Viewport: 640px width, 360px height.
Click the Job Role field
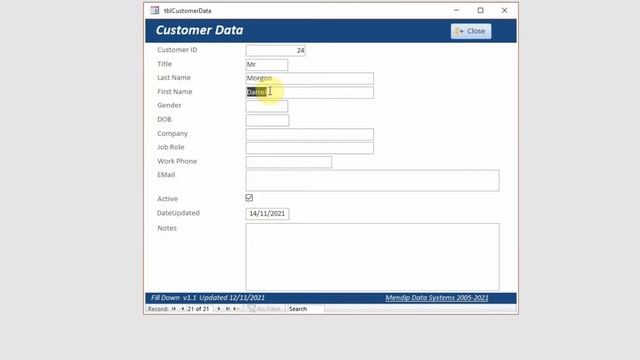pyautogui.click(x=309, y=148)
